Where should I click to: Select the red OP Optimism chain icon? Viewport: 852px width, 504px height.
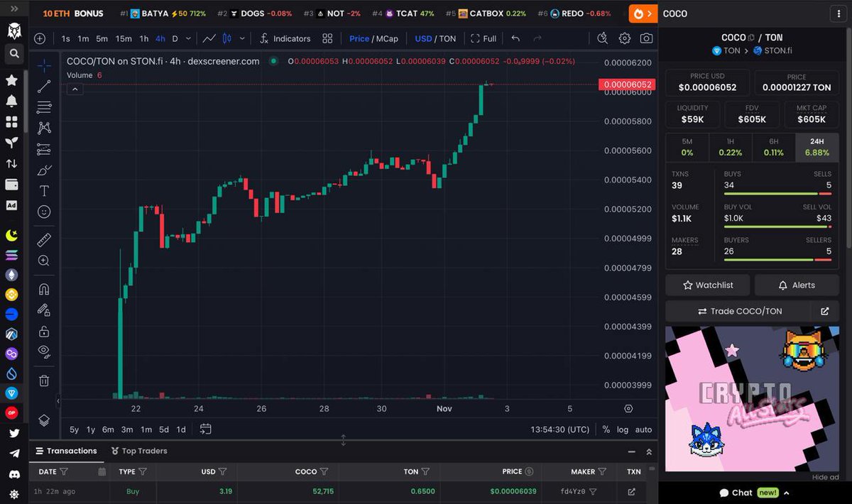point(12,412)
